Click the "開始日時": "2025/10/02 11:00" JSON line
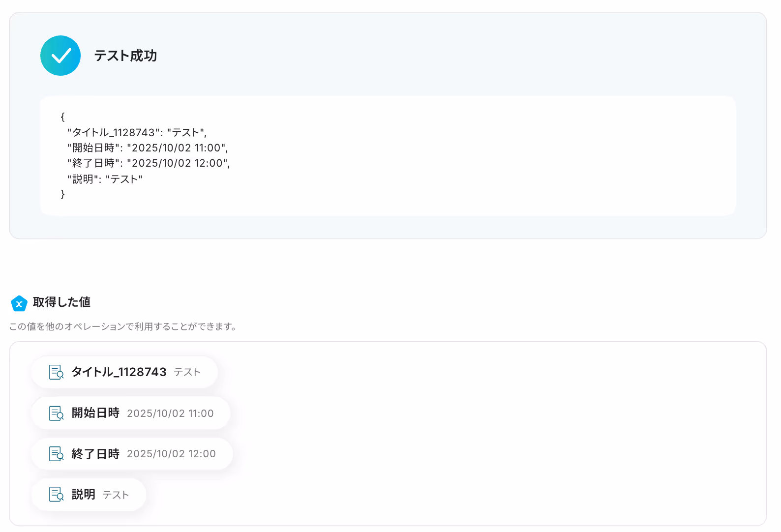Image resolution: width=781 pixels, height=532 pixels. point(148,148)
